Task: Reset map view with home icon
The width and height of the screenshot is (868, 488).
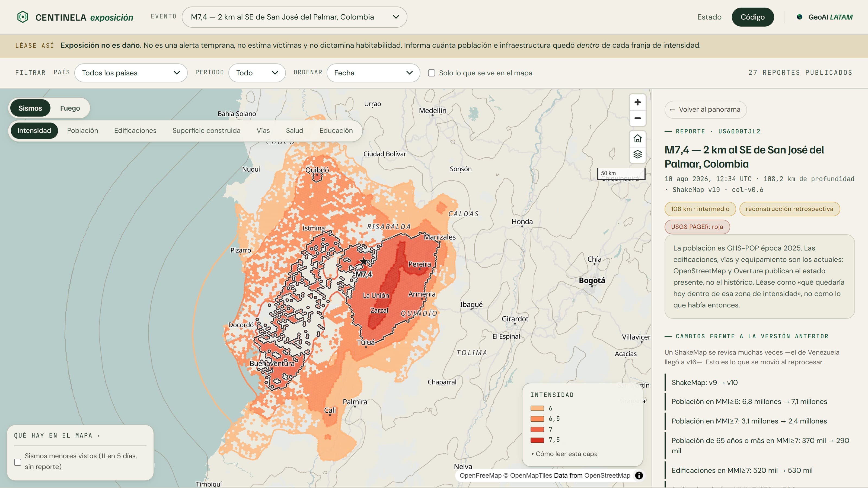Action: [637, 139]
